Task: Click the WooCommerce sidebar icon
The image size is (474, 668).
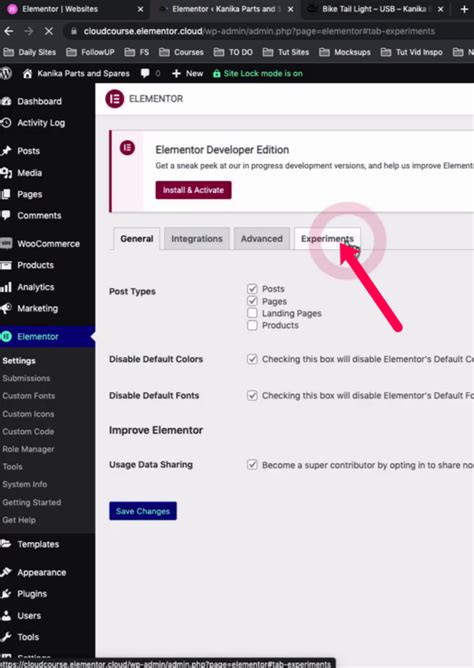Action: click(6, 244)
